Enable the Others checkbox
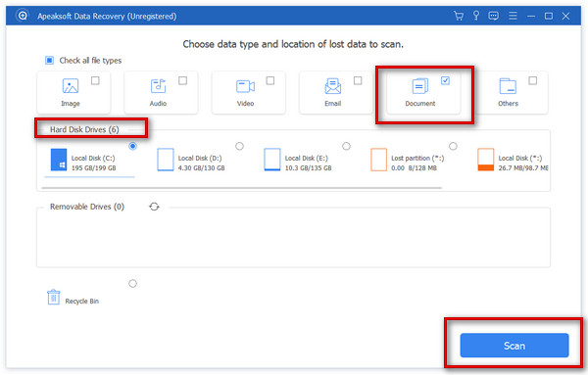 [532, 80]
